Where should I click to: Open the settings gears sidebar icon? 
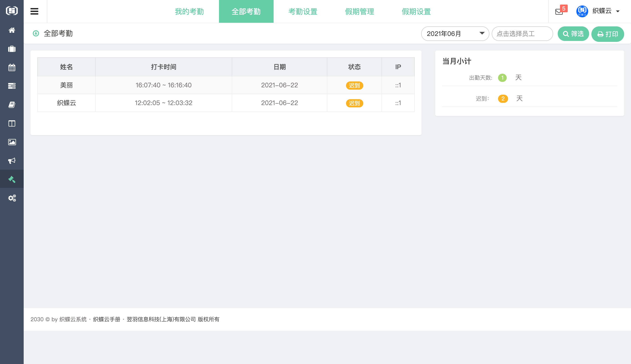12,198
